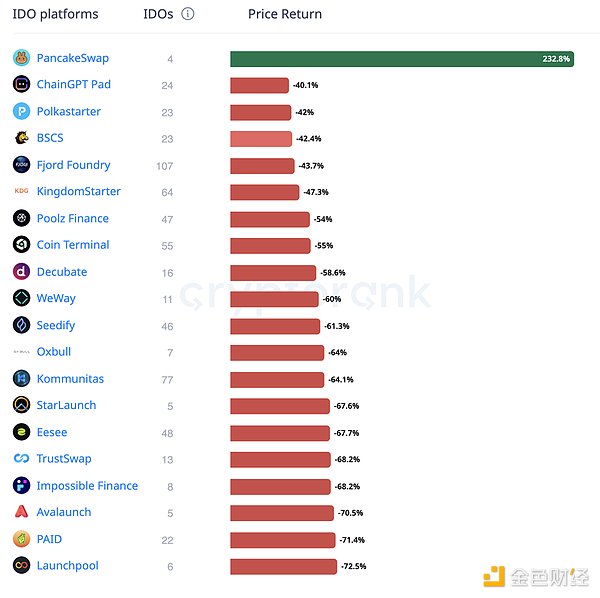The width and height of the screenshot is (600, 598).
Task: Open the TrustSwap platform link
Action: [x=64, y=459]
